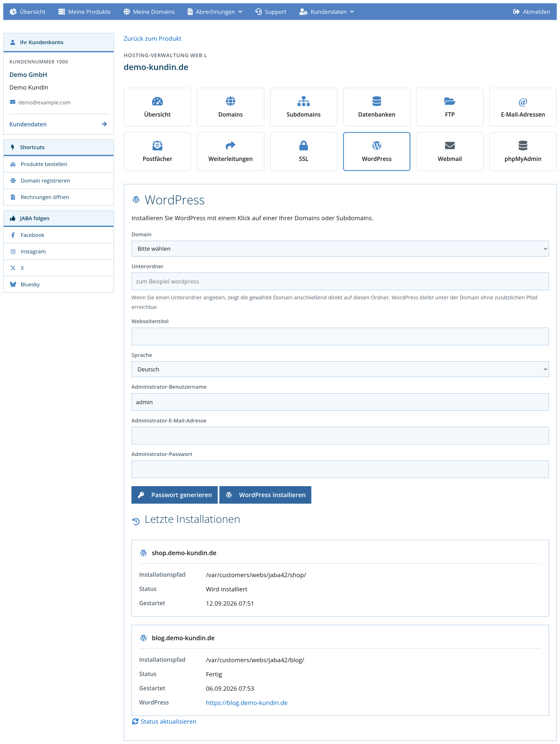Open the Übersicht tile with gauge icon
560x744 pixels.
[x=157, y=107]
